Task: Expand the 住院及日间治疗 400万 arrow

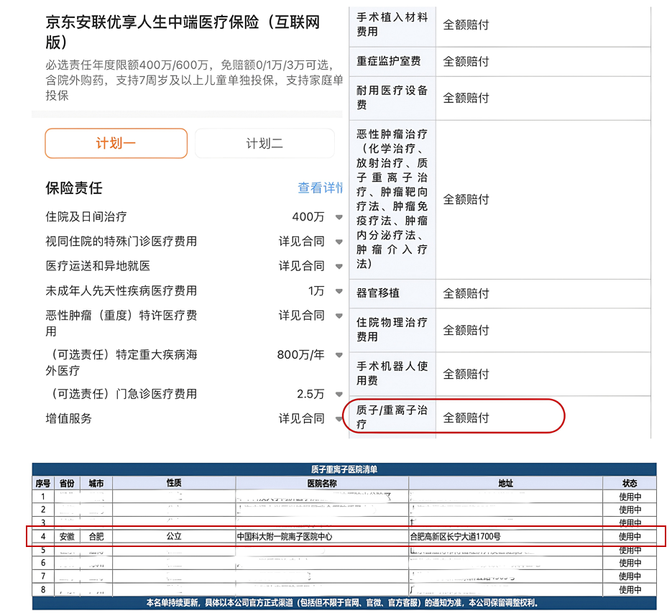Action: pos(339,217)
